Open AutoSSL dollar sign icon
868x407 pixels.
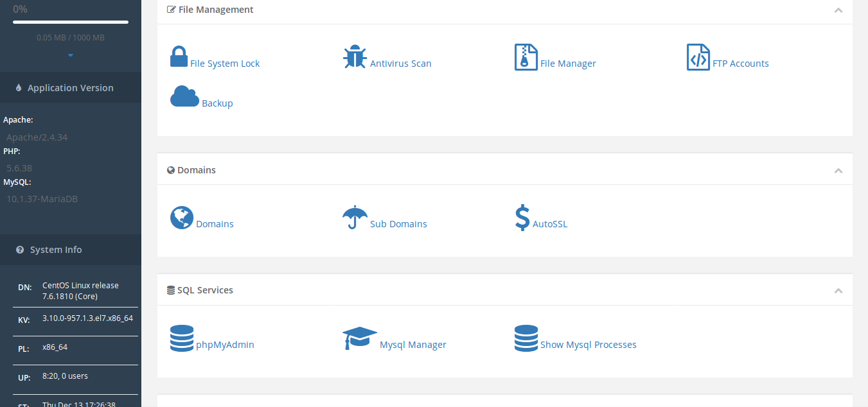(522, 218)
